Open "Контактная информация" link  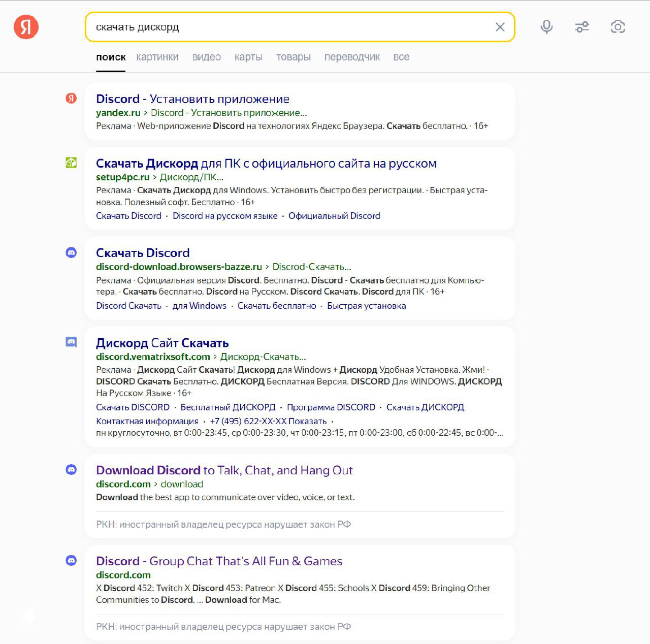pos(147,421)
